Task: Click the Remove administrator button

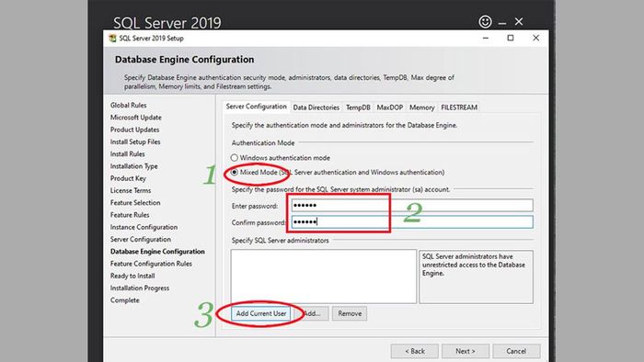Action: point(350,313)
